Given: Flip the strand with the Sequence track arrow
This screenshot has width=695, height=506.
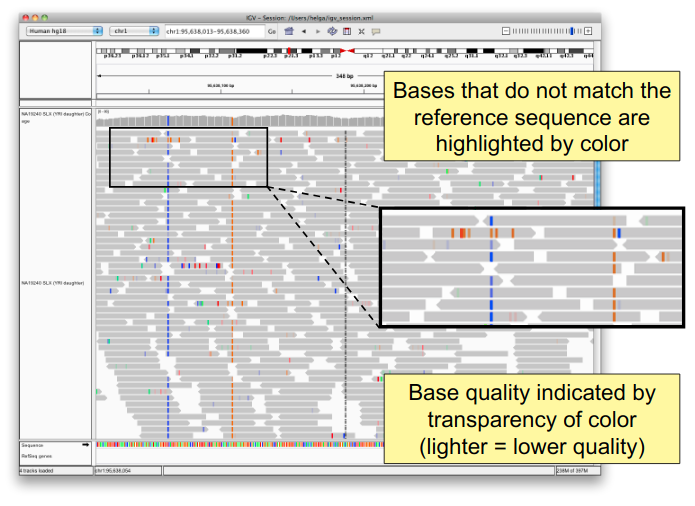Looking at the screenshot, I should [x=86, y=444].
